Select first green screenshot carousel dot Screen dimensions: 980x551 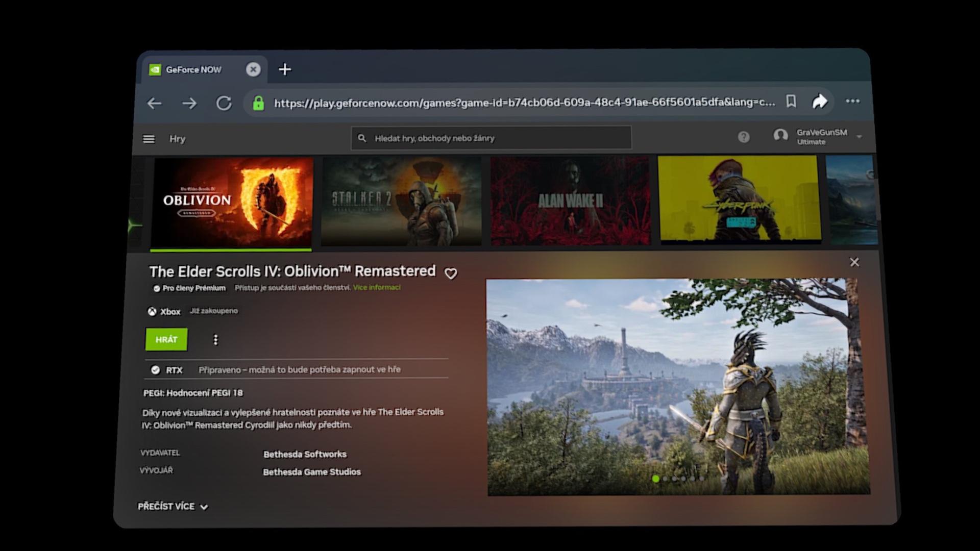click(655, 479)
